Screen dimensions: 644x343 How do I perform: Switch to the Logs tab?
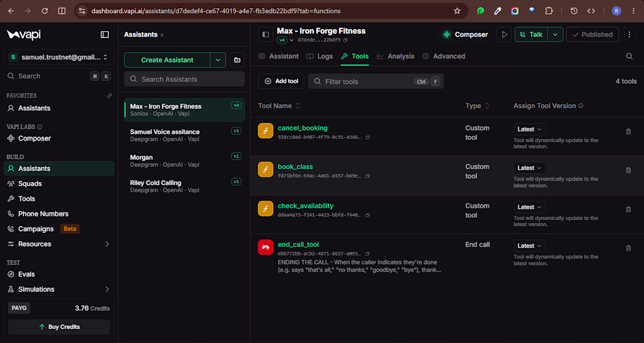320,56
